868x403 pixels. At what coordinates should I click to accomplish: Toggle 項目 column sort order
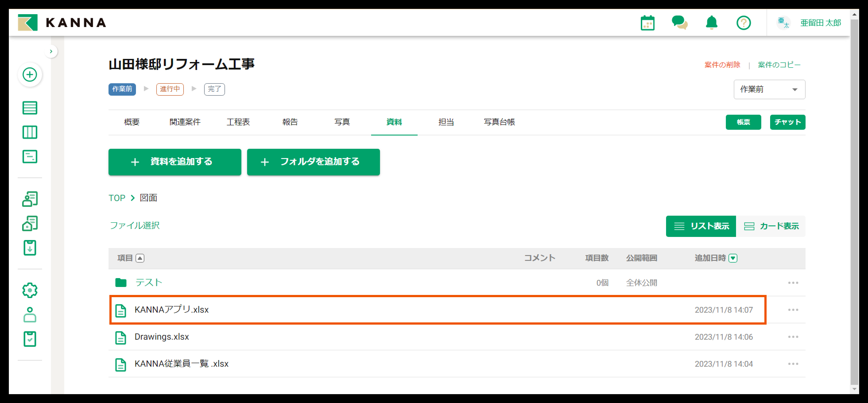click(x=140, y=258)
